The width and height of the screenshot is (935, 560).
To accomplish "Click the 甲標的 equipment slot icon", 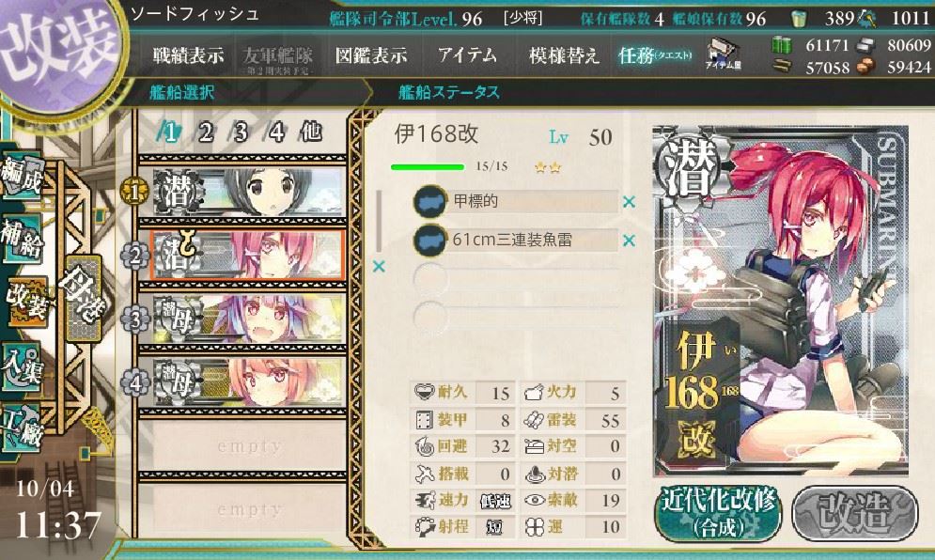I will [x=430, y=202].
